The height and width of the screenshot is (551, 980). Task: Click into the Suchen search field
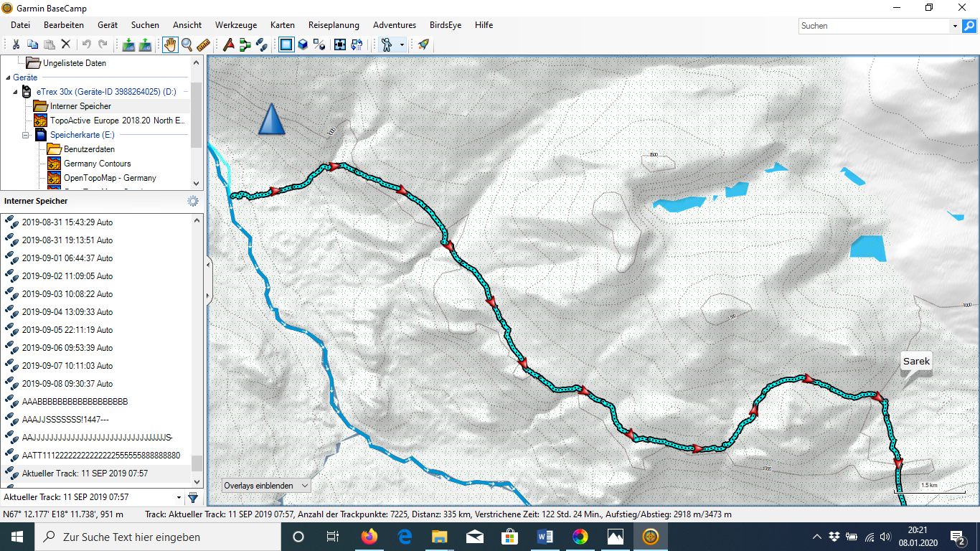coord(874,26)
